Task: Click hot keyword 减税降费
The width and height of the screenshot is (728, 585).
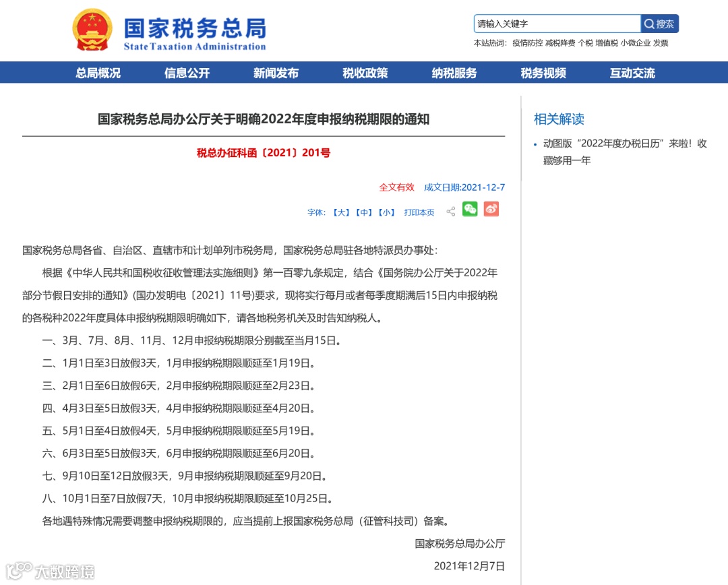Action: [x=560, y=43]
